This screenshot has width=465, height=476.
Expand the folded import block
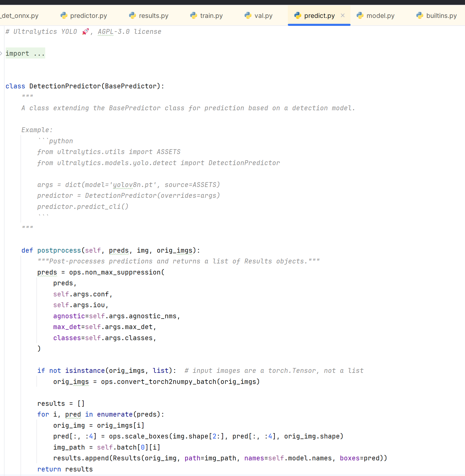click(1, 53)
